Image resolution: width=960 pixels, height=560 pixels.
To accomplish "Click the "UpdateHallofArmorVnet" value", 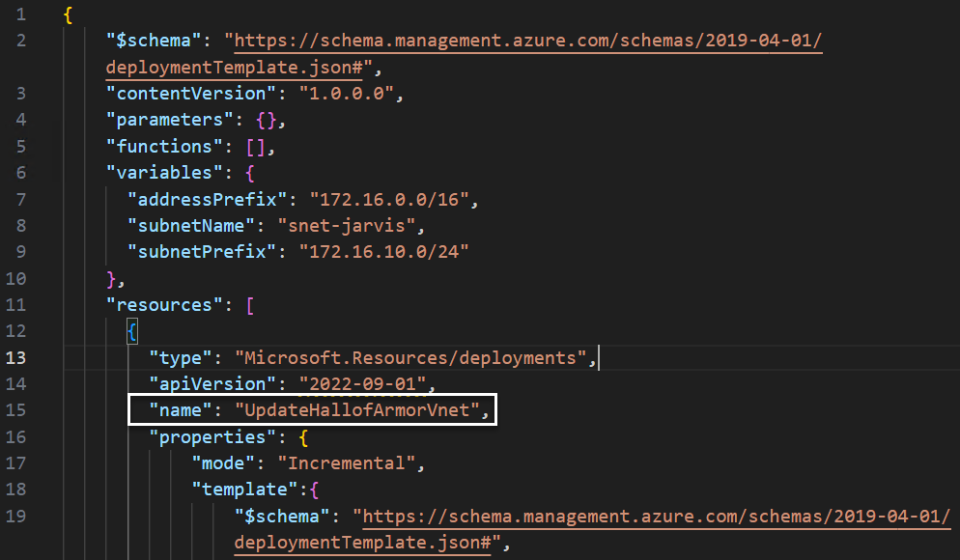I will [x=357, y=410].
